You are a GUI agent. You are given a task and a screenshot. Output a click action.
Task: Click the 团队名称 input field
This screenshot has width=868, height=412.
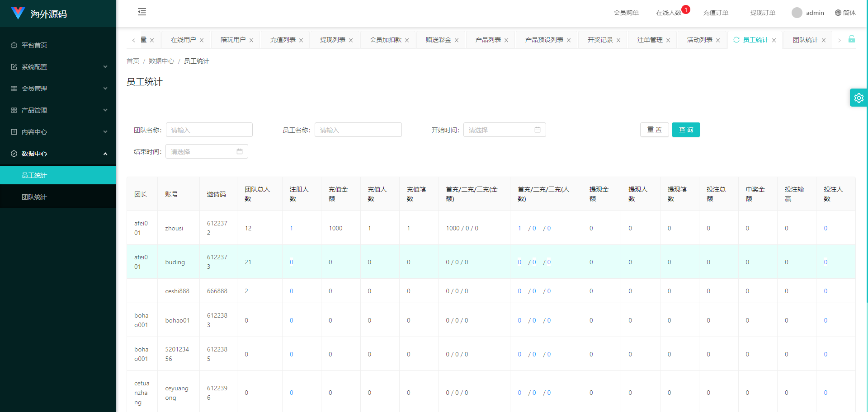[x=209, y=130]
